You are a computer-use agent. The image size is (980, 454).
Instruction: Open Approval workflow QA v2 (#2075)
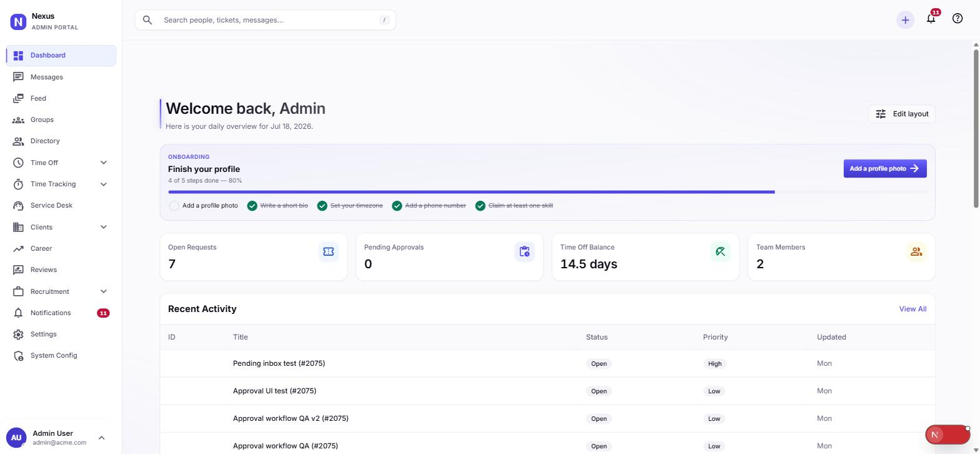click(547, 418)
